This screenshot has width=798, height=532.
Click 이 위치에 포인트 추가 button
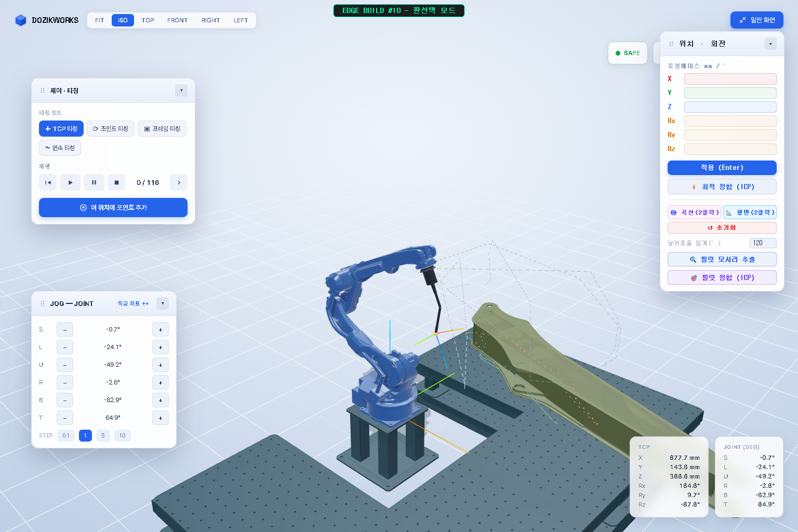point(113,207)
